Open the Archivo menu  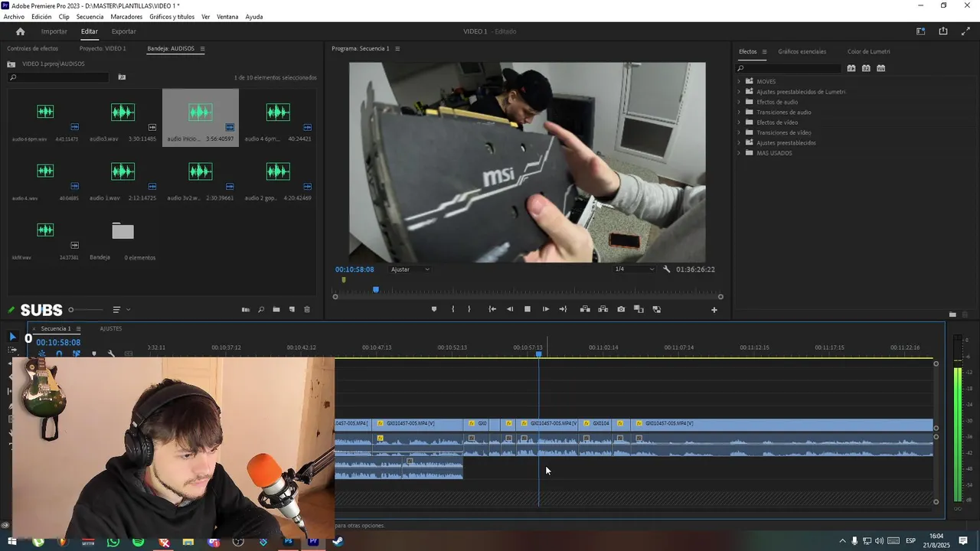pos(14,17)
